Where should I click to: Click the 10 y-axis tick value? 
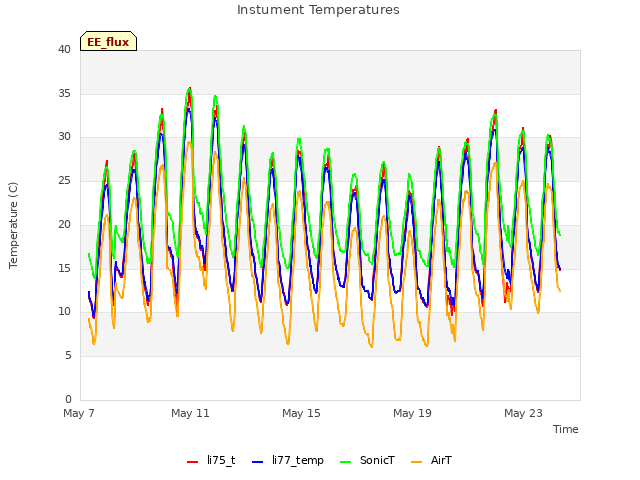click(x=64, y=312)
